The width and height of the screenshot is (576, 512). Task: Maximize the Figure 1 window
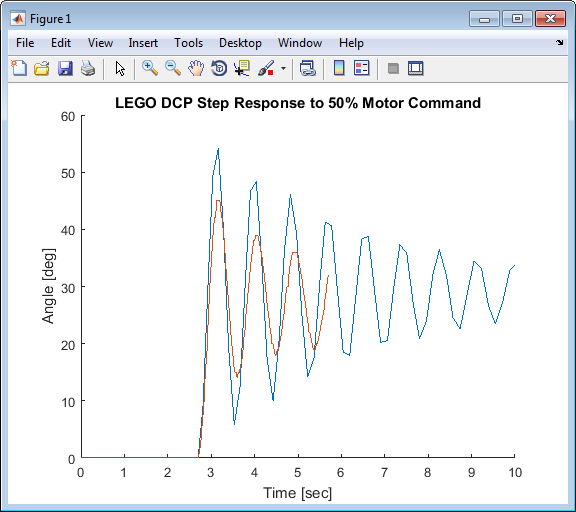517,19
